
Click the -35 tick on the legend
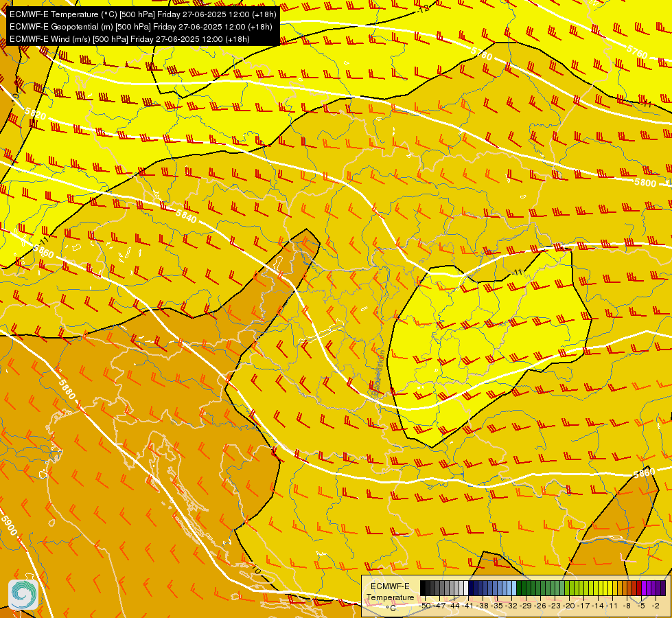497,606
